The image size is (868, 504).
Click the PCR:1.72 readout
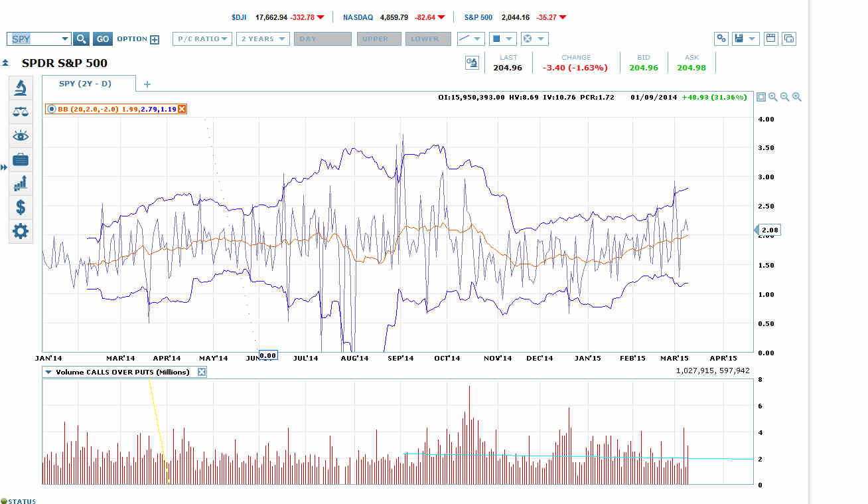click(596, 98)
